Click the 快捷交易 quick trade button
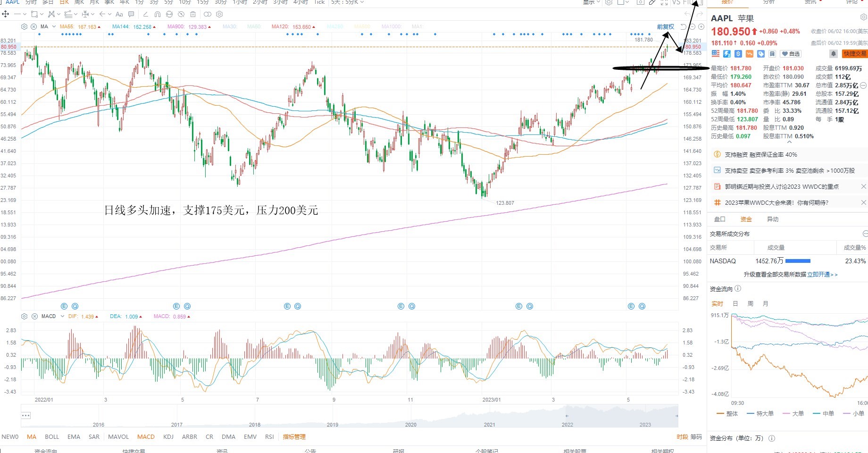868x453 pixels. tap(855, 54)
